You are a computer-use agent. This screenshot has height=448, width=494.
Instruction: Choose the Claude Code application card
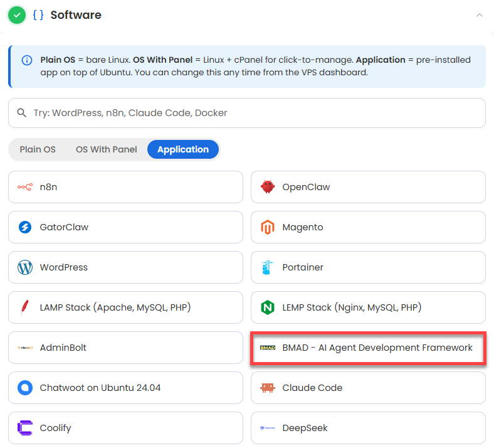point(368,388)
